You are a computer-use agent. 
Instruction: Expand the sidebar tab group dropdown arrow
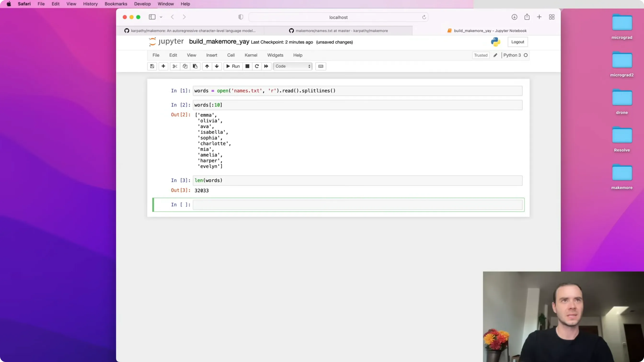161,17
